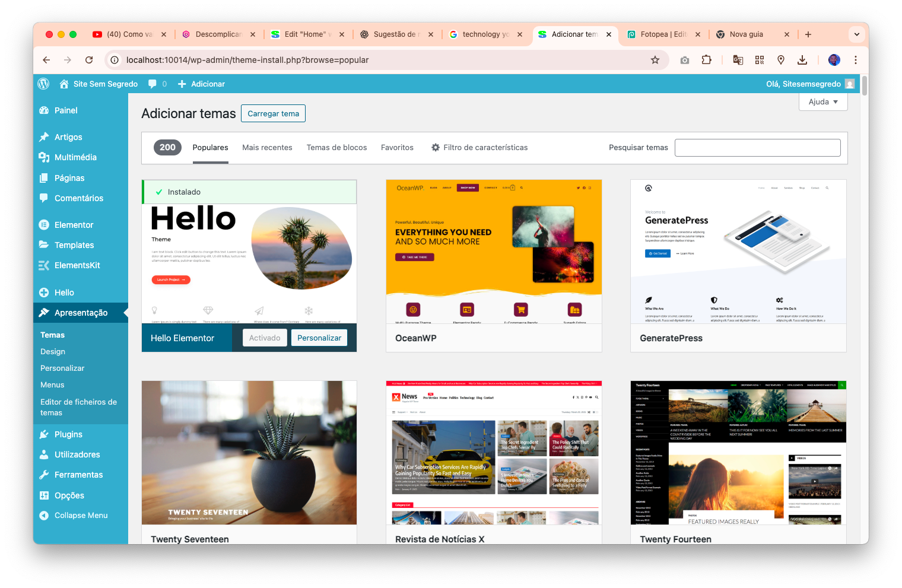Click the Chrome downloads icon

pos(802,60)
